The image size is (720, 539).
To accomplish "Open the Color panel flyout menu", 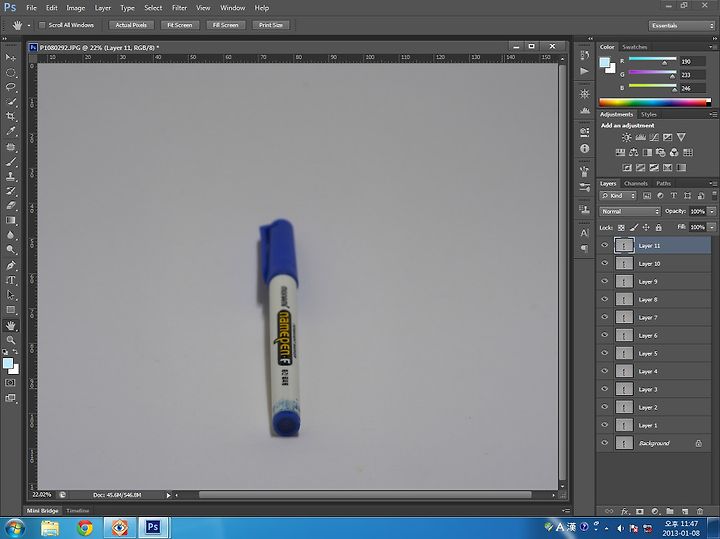I will (x=713, y=47).
